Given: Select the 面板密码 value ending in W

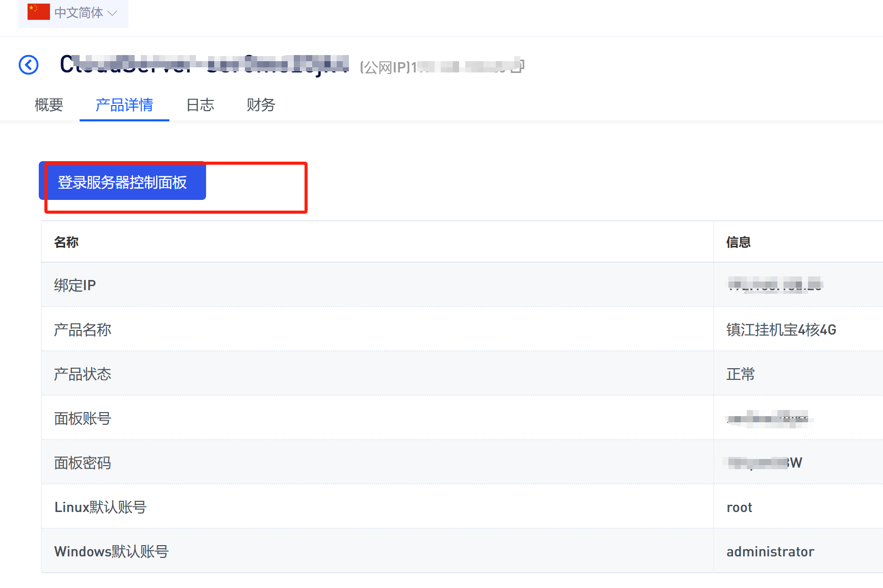Looking at the screenshot, I should click(764, 463).
